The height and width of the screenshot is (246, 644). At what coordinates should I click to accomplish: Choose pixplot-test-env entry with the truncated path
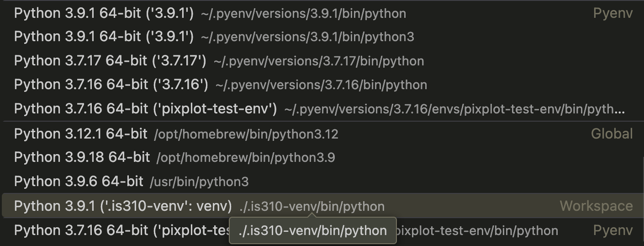tap(146, 109)
